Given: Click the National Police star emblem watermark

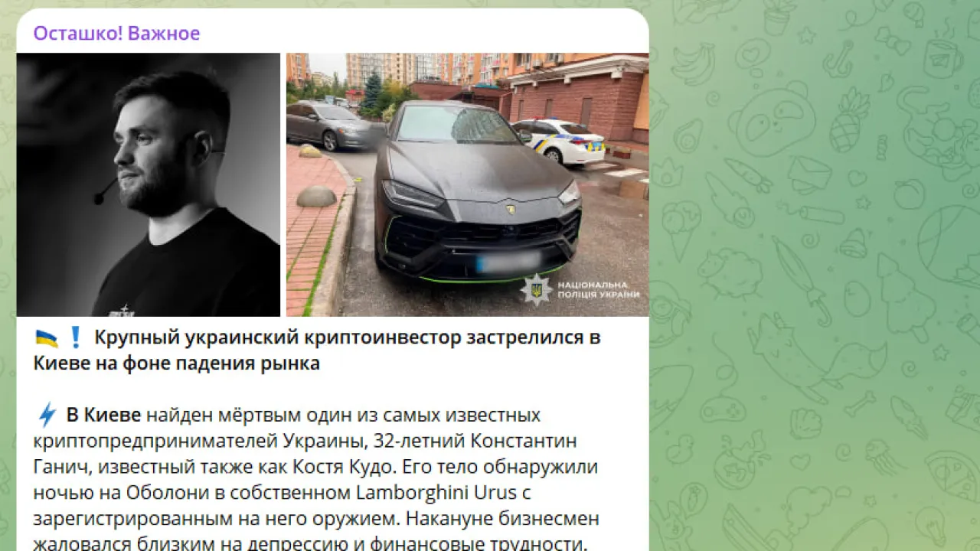Looking at the screenshot, I should pyautogui.click(x=537, y=290).
